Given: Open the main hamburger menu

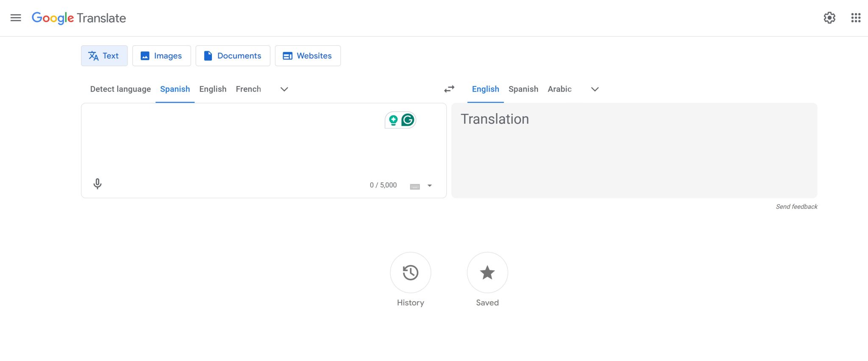Looking at the screenshot, I should pos(16,18).
